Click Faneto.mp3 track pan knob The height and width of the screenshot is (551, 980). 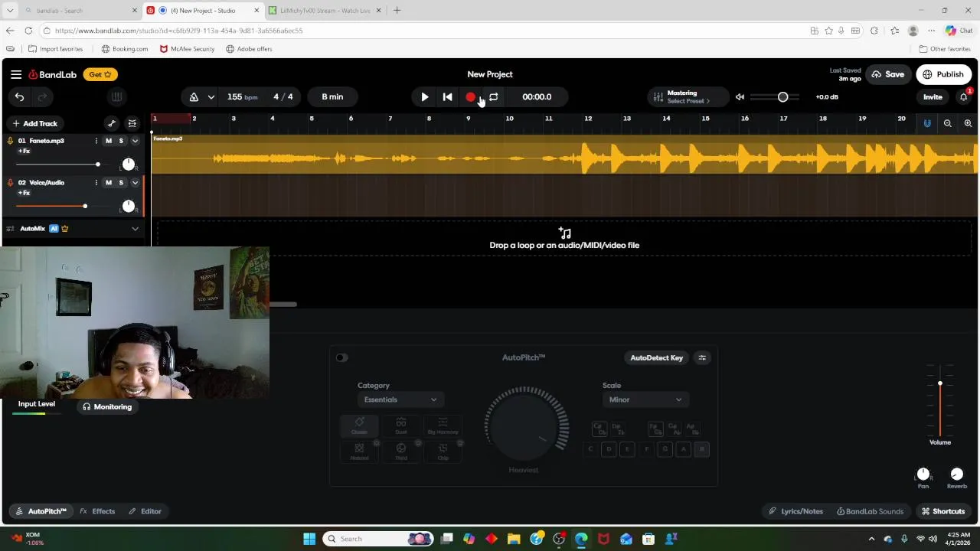click(x=128, y=165)
